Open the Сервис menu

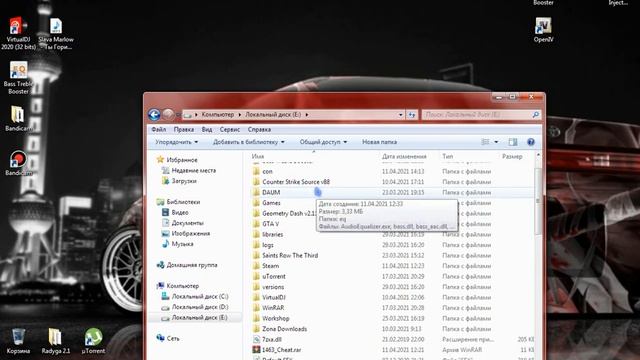click(230, 129)
